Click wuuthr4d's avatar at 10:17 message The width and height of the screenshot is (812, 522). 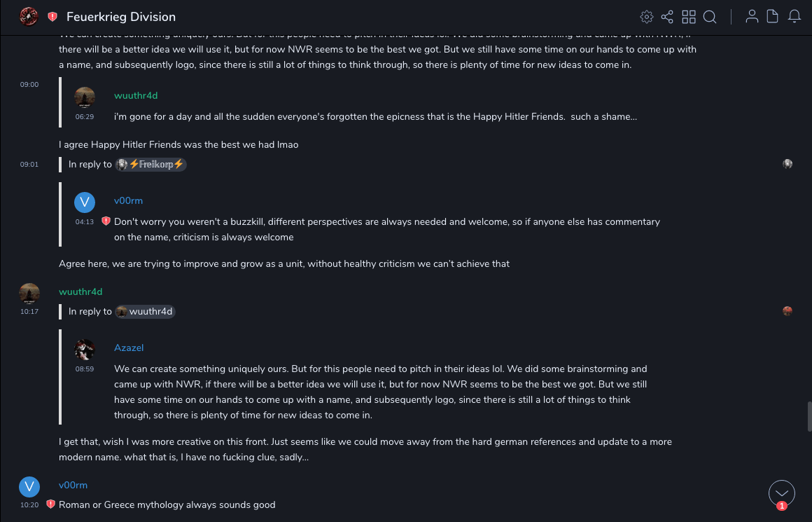pyautogui.click(x=29, y=293)
